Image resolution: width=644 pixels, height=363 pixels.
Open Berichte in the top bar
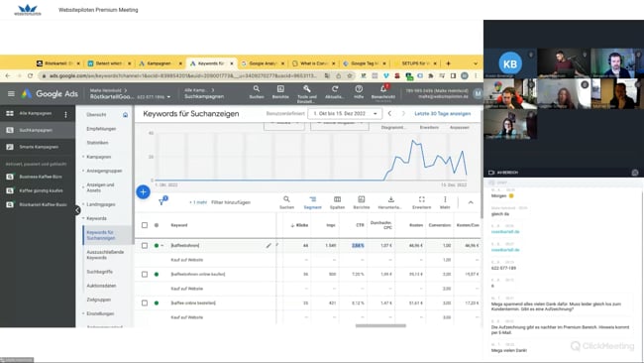[280, 92]
